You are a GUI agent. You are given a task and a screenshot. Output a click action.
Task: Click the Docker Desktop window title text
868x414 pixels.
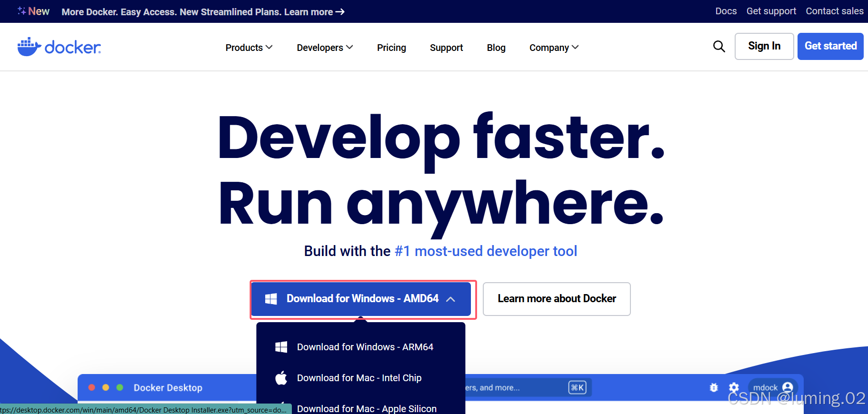168,387
